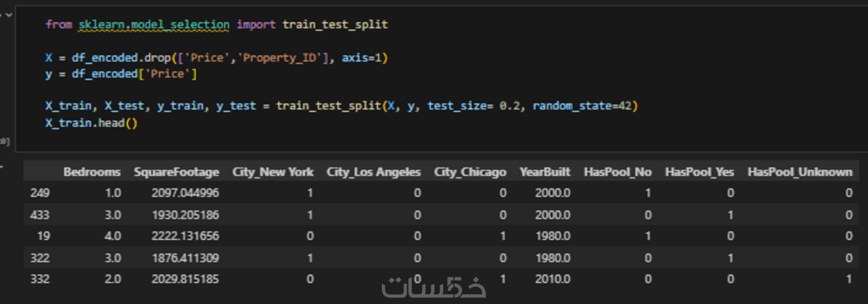This screenshot has width=868, height=304.
Task: Select the City_Los Angeles column header
Action: coord(373,172)
